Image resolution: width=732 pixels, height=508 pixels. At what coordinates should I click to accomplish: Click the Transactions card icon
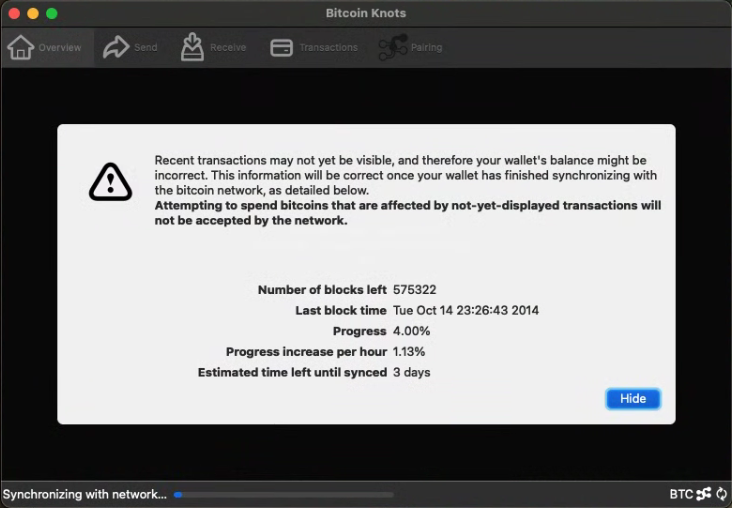coord(282,48)
